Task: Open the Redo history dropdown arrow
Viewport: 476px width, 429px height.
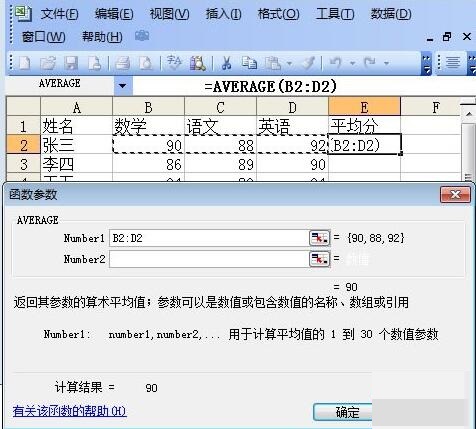Action: pyautogui.click(x=386, y=63)
